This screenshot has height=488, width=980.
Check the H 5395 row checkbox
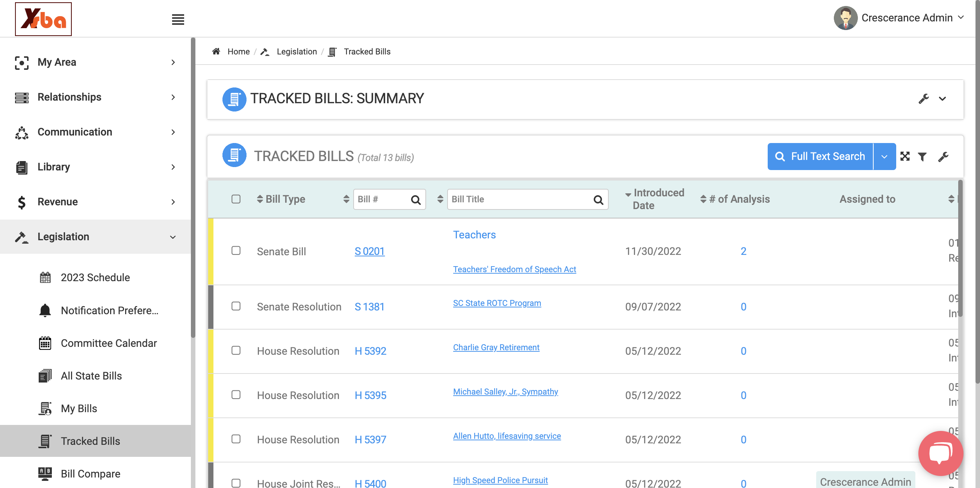[x=236, y=395]
